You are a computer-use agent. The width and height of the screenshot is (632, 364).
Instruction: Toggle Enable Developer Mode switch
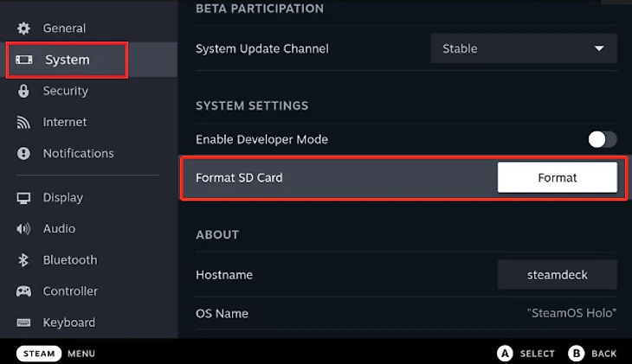point(603,140)
